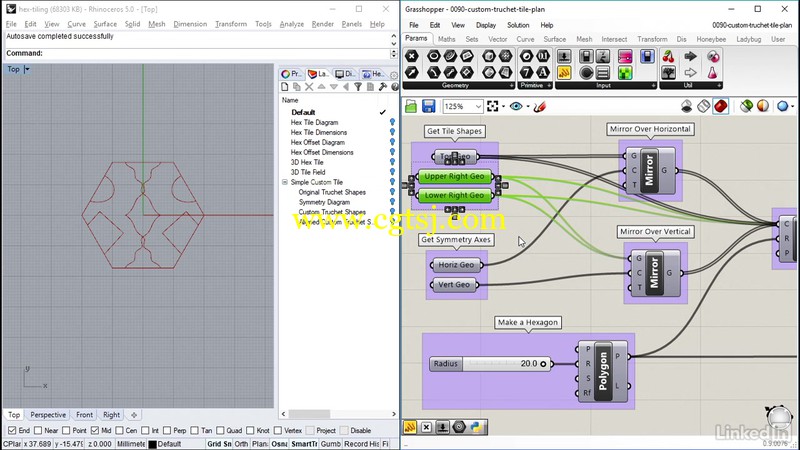The width and height of the screenshot is (800, 450).
Task: Select the Upper Right Geo parameter
Action: pyautogui.click(x=455, y=177)
